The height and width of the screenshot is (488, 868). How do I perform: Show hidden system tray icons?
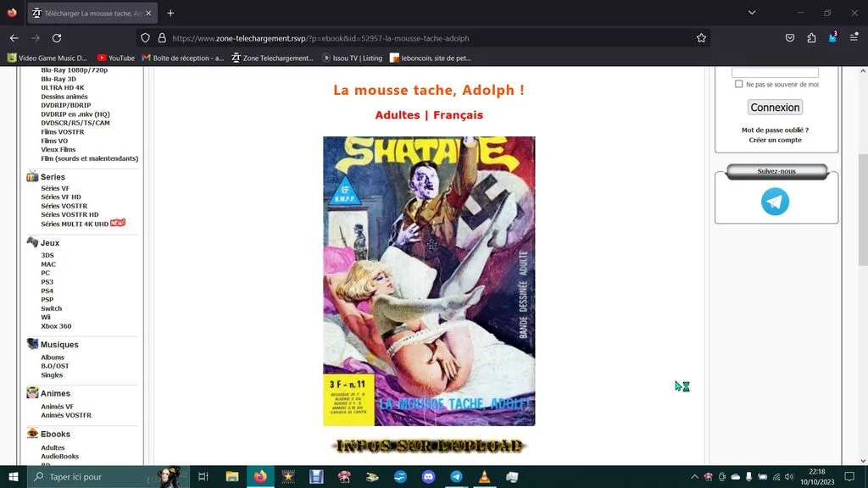[694, 476]
